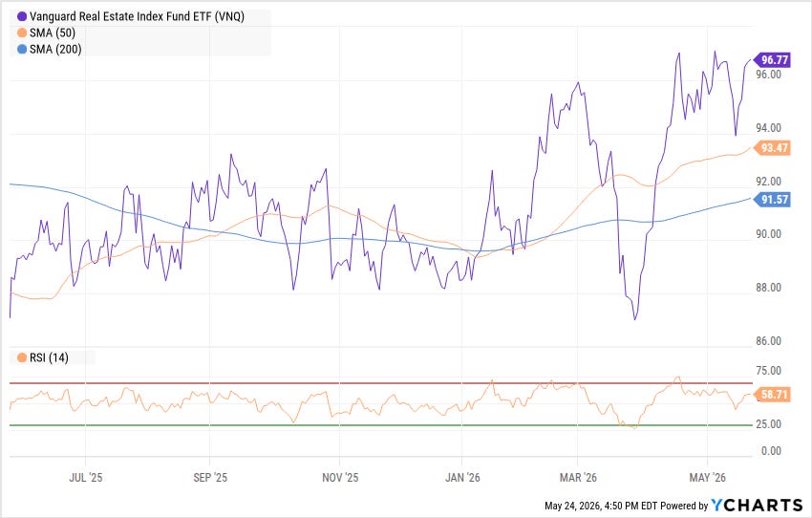Click the orange 58.71 RSI value tag

[772, 395]
